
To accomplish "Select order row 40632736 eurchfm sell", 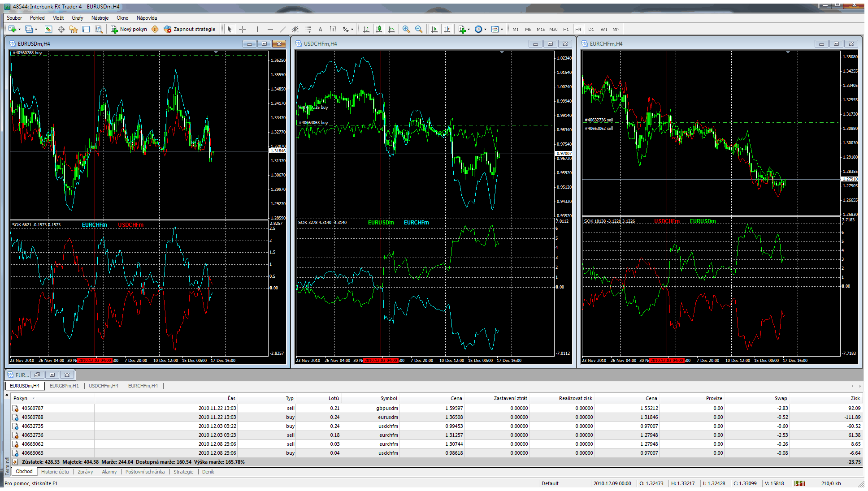I will [x=436, y=435].
